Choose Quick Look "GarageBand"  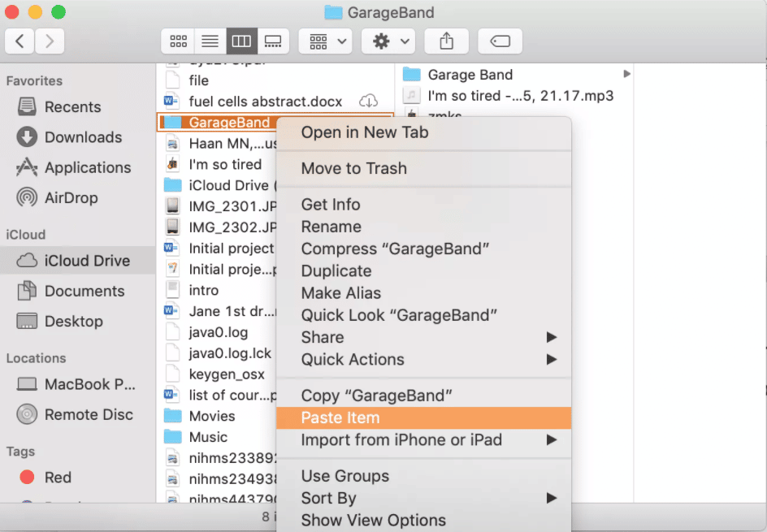coord(423,315)
